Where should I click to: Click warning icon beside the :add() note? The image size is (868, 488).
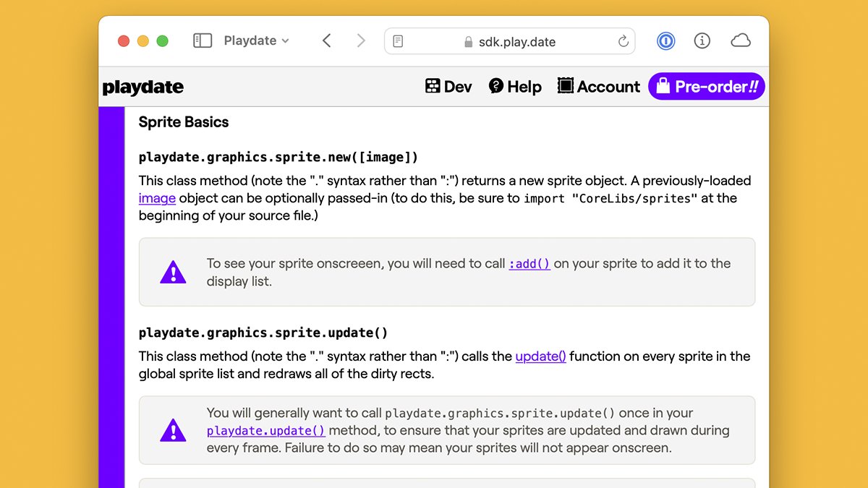[x=173, y=273]
